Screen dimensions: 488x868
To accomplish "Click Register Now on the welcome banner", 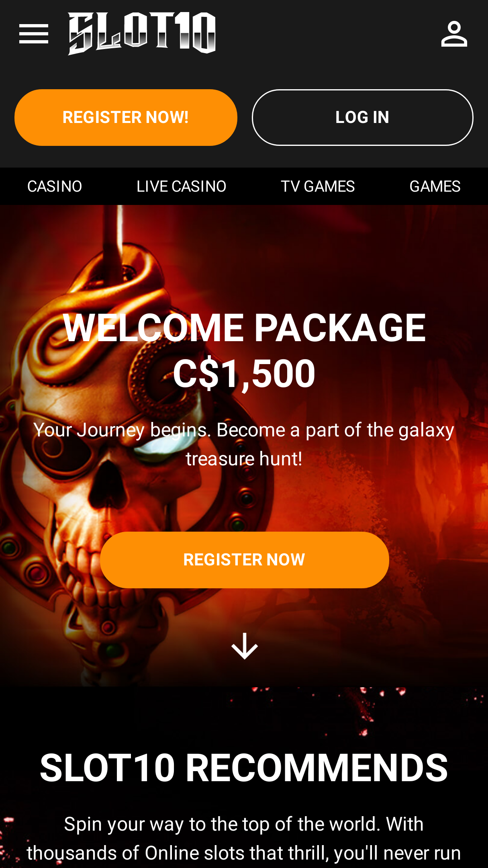I will 244,560.
